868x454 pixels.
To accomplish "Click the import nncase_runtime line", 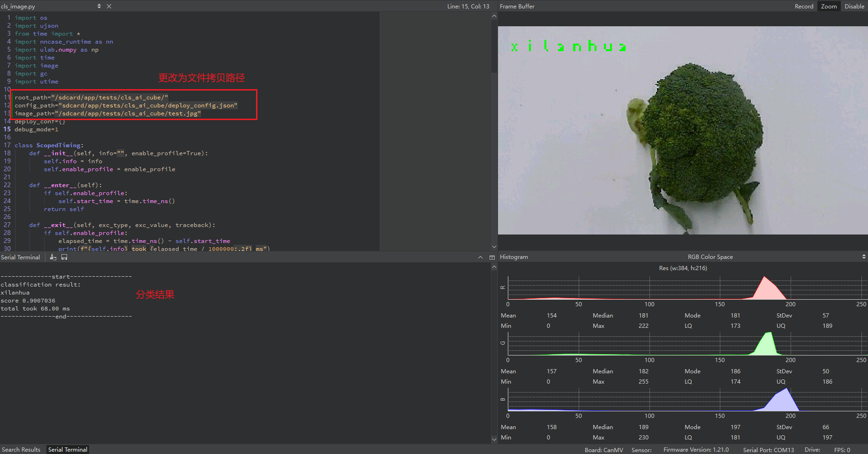I will point(63,42).
